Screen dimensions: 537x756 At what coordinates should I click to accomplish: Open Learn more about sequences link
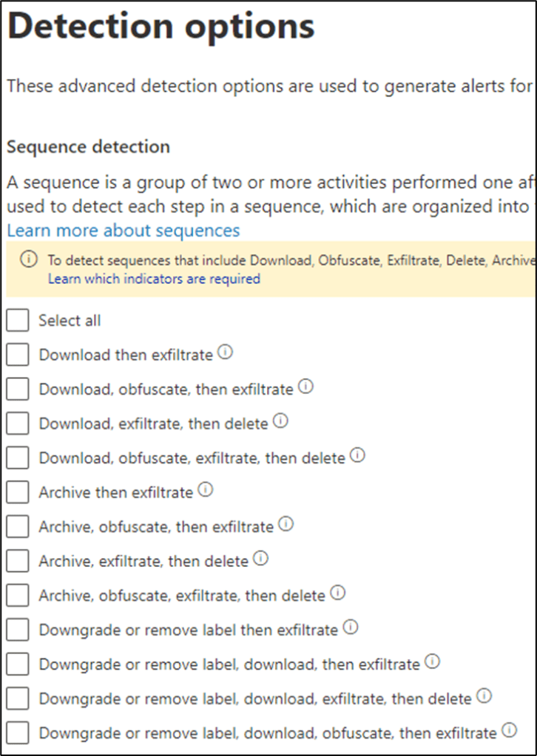(x=124, y=231)
